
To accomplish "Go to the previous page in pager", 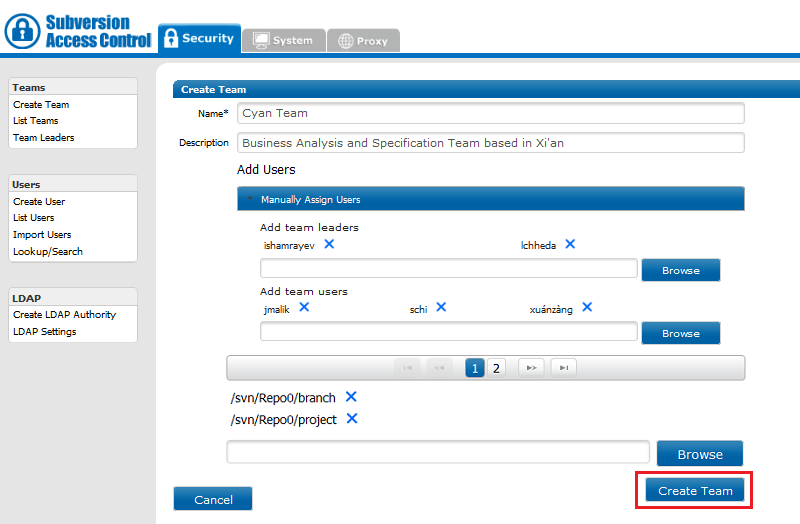I will tap(439, 368).
